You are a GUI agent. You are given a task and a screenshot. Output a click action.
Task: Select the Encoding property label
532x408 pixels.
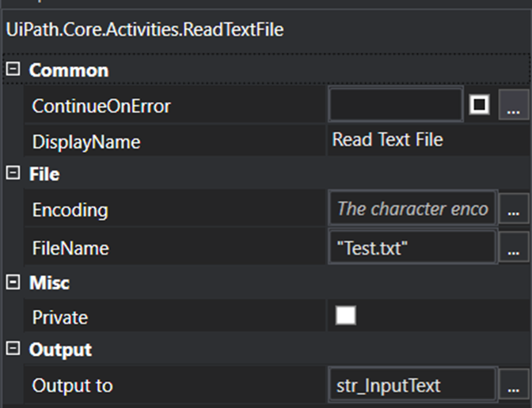pyautogui.click(x=70, y=210)
